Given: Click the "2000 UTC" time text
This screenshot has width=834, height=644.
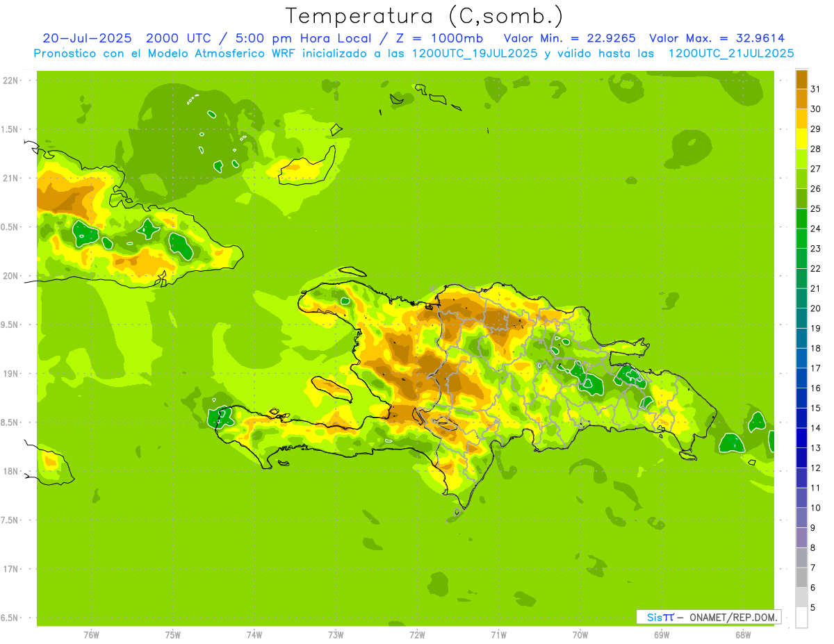Looking at the screenshot, I should (177, 38).
